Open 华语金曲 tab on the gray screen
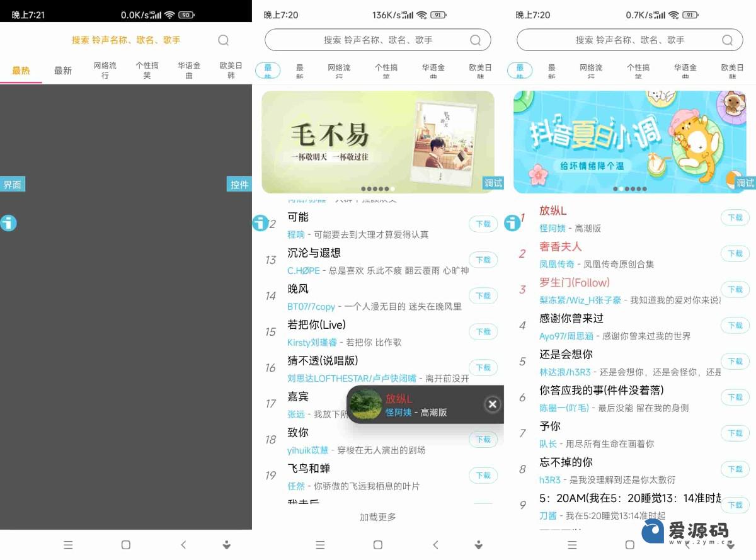 pyautogui.click(x=189, y=71)
